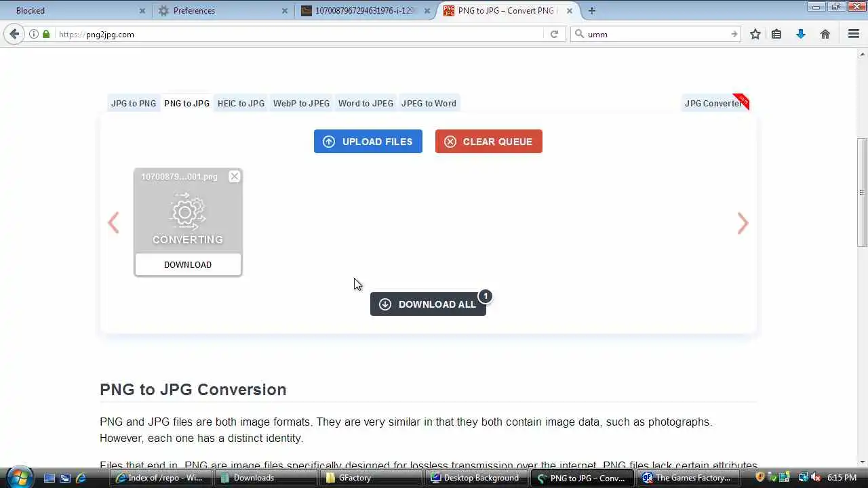
Task: Remove the queued png file with X
Action: [x=235, y=176]
